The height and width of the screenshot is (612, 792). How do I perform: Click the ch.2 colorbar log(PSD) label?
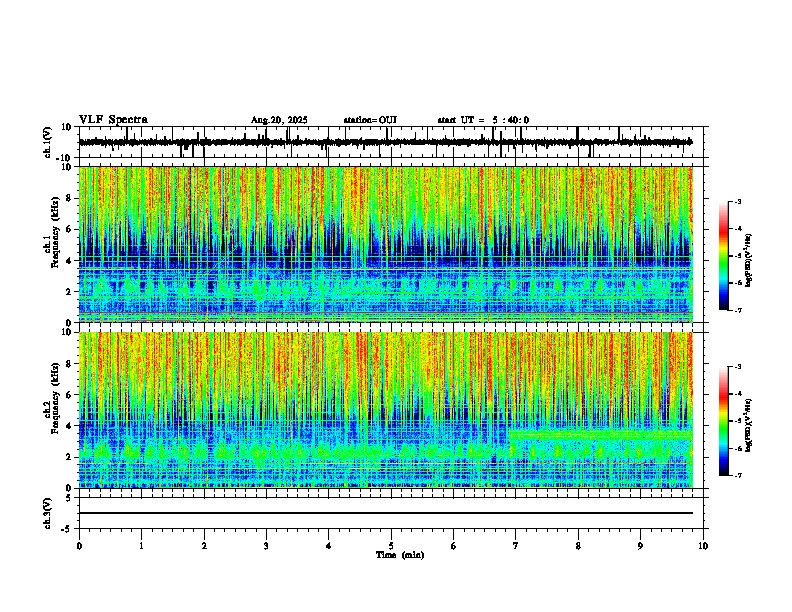tap(749, 425)
